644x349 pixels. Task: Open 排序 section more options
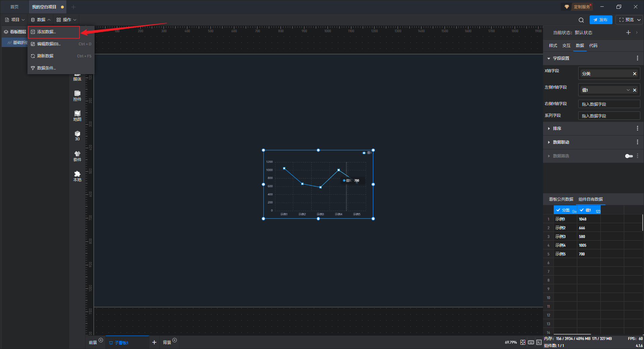[637, 129]
